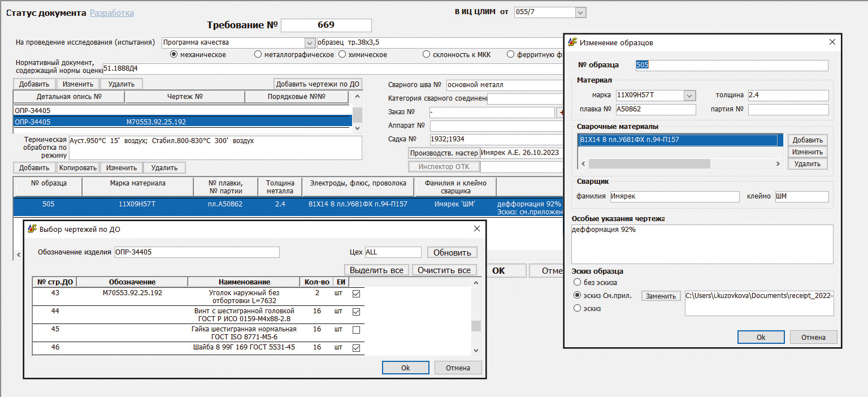Close the Выбор чертежей по ДО dialog
The width and height of the screenshot is (868, 397).
(x=476, y=229)
